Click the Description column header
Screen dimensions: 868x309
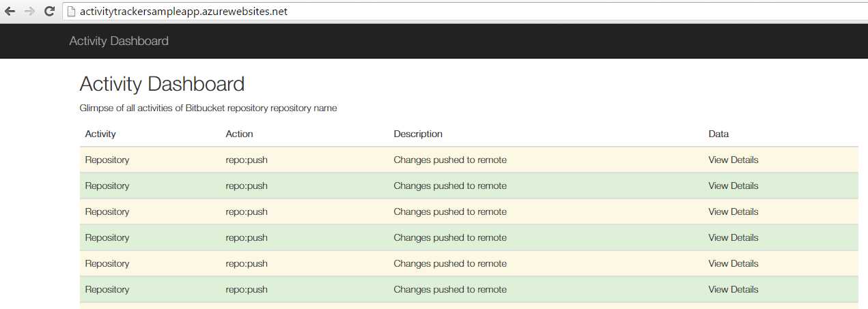pos(418,134)
